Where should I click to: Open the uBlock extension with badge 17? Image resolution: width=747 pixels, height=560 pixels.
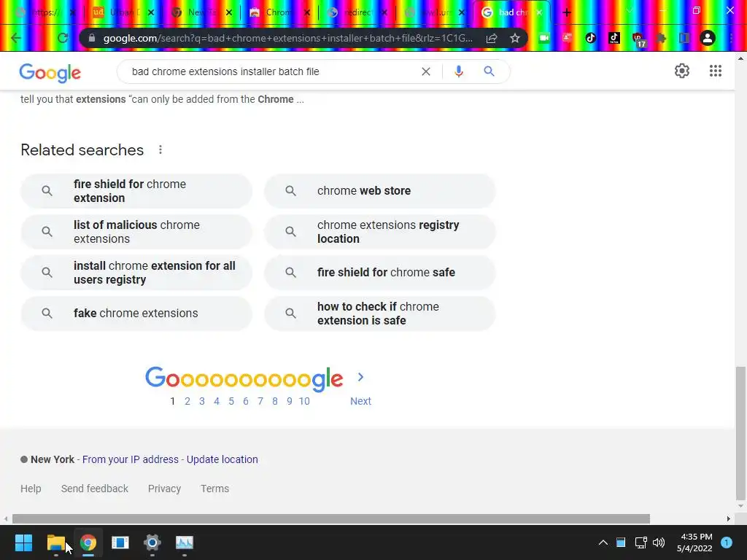click(638, 39)
